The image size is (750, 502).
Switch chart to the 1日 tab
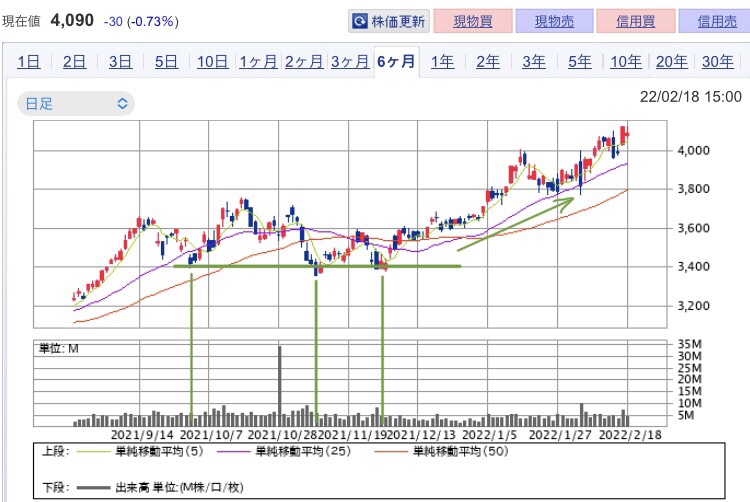29,62
